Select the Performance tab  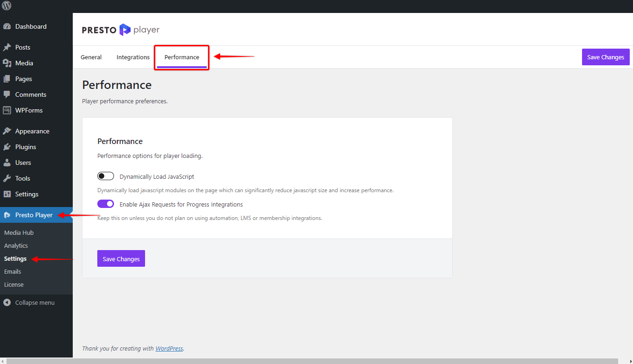[x=182, y=57]
